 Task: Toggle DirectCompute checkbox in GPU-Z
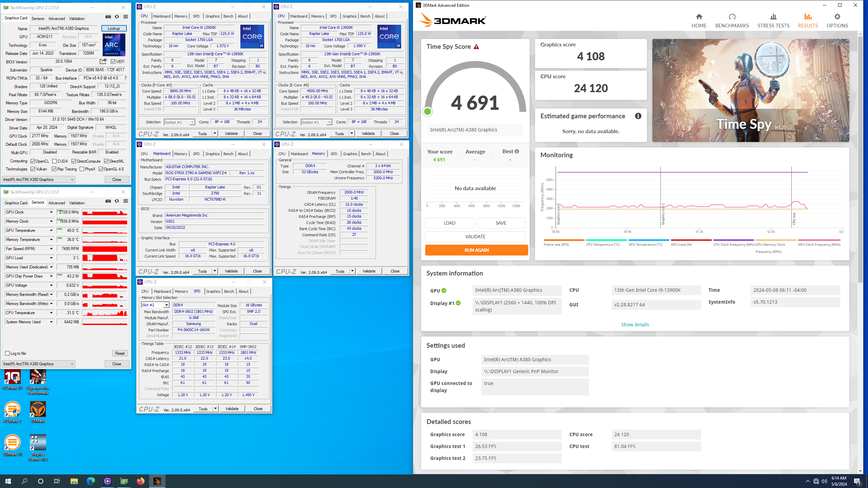point(74,161)
